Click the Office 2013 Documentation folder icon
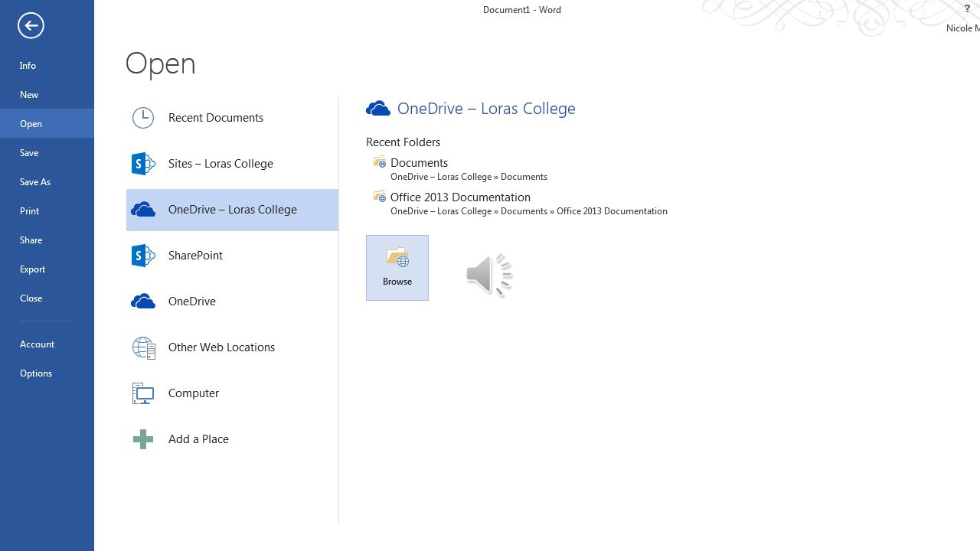Screen dimensions: 980x551 380,196
